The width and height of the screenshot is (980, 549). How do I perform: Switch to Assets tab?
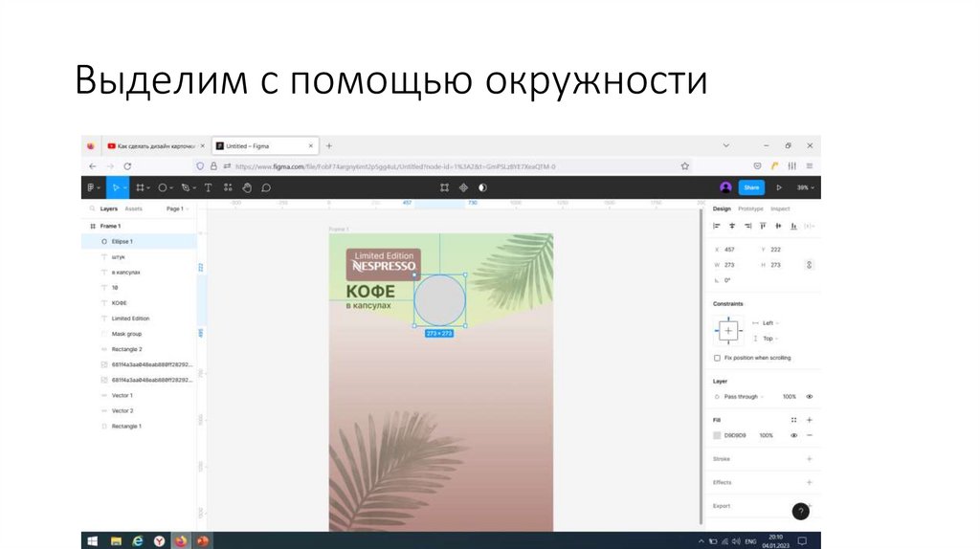(x=133, y=209)
